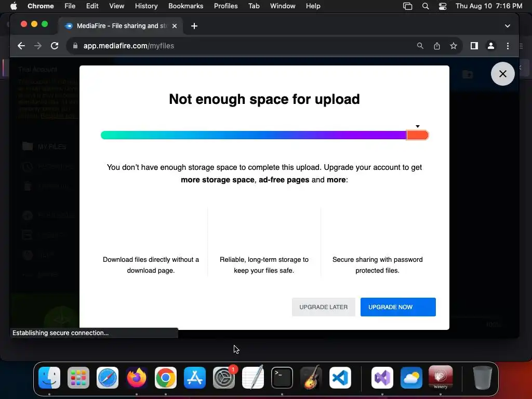Open TextEdit from the Dock

(x=253, y=377)
